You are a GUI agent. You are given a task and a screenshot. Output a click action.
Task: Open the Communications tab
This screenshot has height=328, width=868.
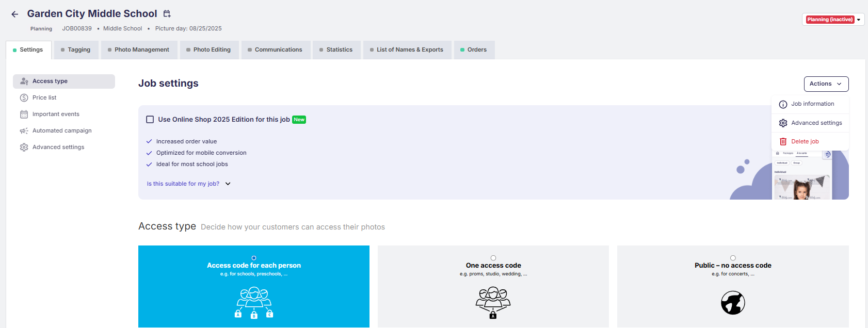(x=276, y=50)
